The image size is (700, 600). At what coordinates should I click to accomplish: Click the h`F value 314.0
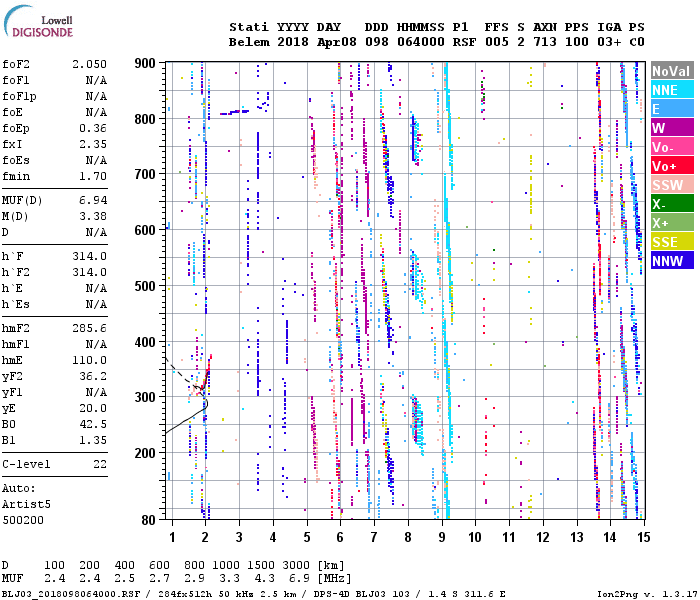click(89, 256)
